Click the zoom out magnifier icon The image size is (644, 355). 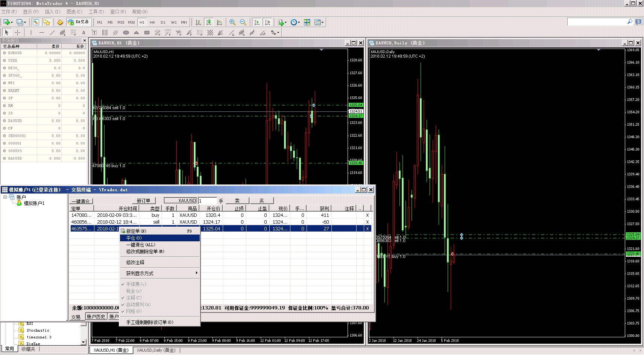tap(243, 22)
